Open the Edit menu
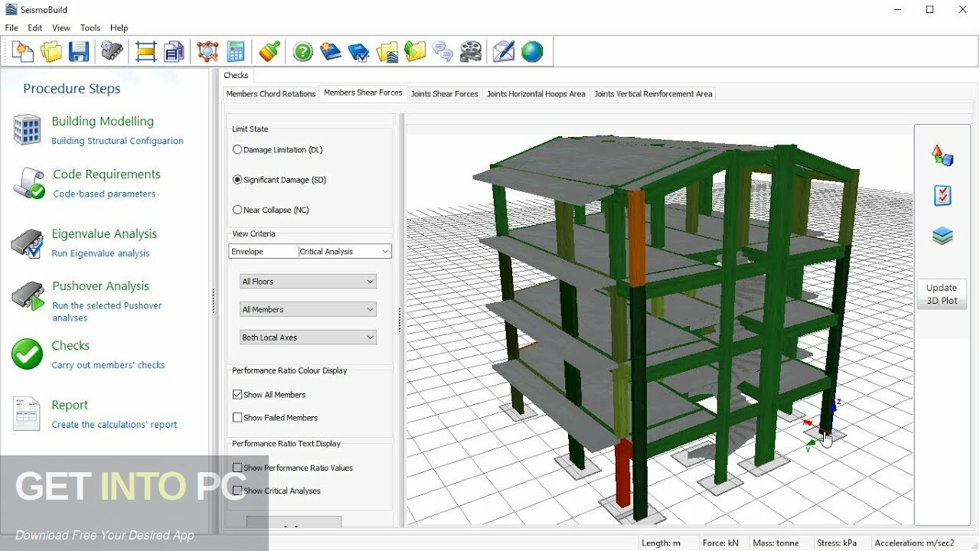This screenshot has height=551, width=980. 35,28
